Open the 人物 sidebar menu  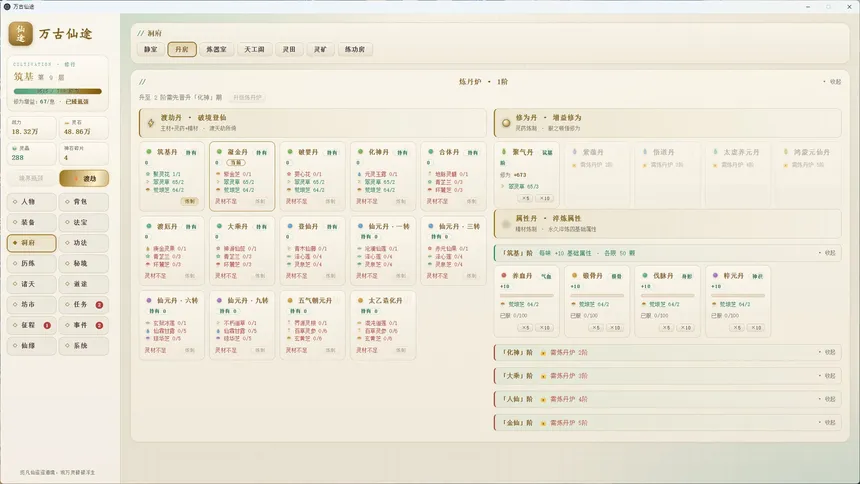pyautogui.click(x=32, y=202)
